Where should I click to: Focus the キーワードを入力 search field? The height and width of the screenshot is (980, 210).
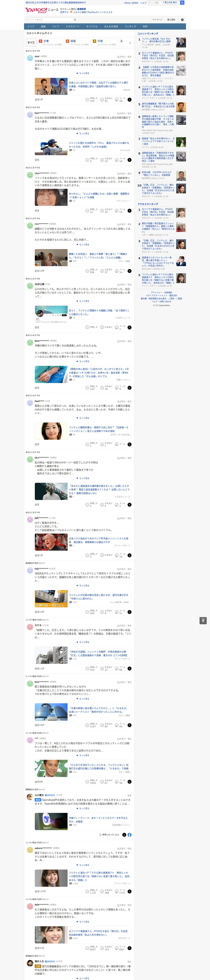49,20
